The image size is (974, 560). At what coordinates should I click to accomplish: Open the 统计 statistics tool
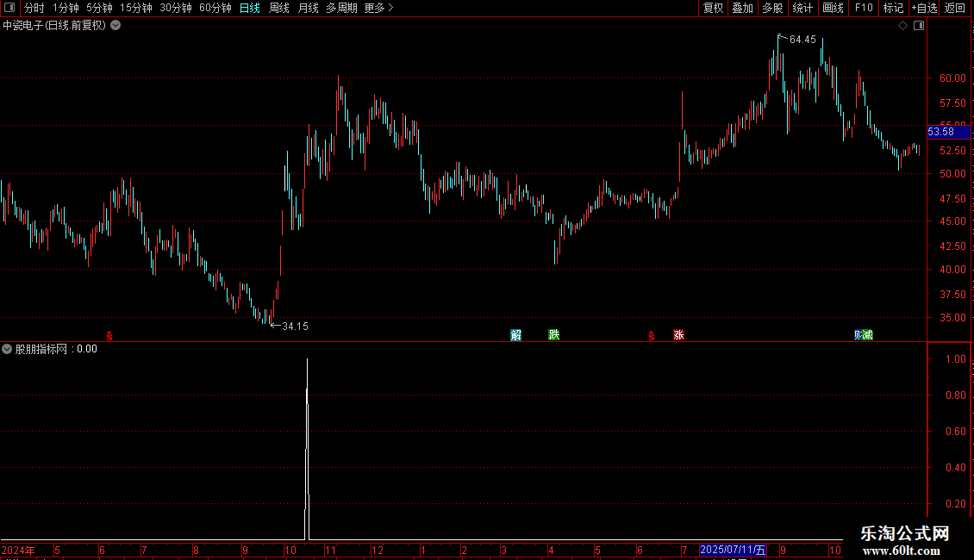[x=802, y=8]
